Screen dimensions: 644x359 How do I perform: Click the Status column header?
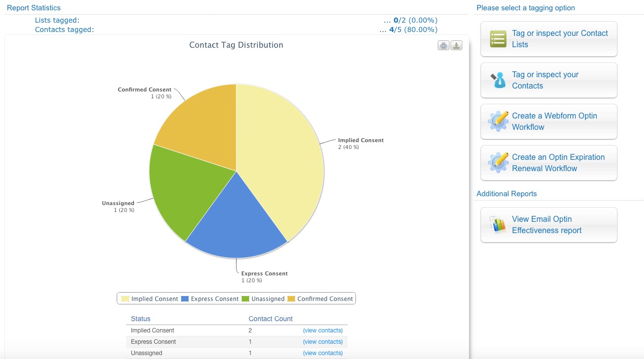141,319
